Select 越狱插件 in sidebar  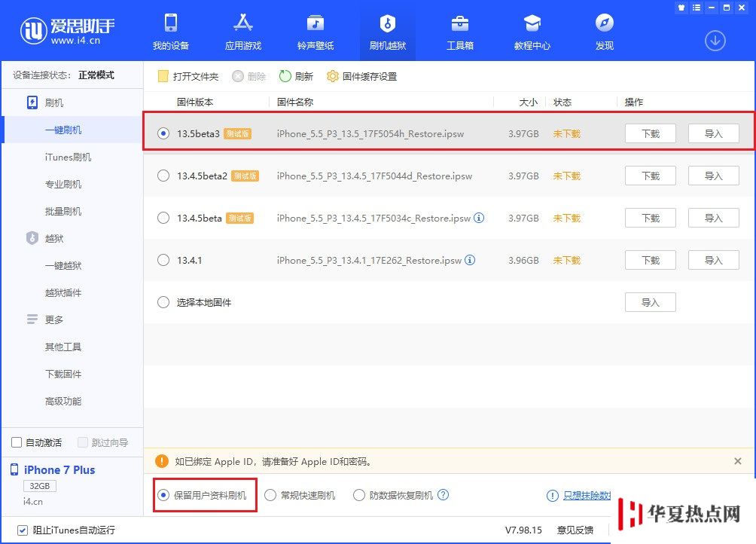tap(63, 292)
